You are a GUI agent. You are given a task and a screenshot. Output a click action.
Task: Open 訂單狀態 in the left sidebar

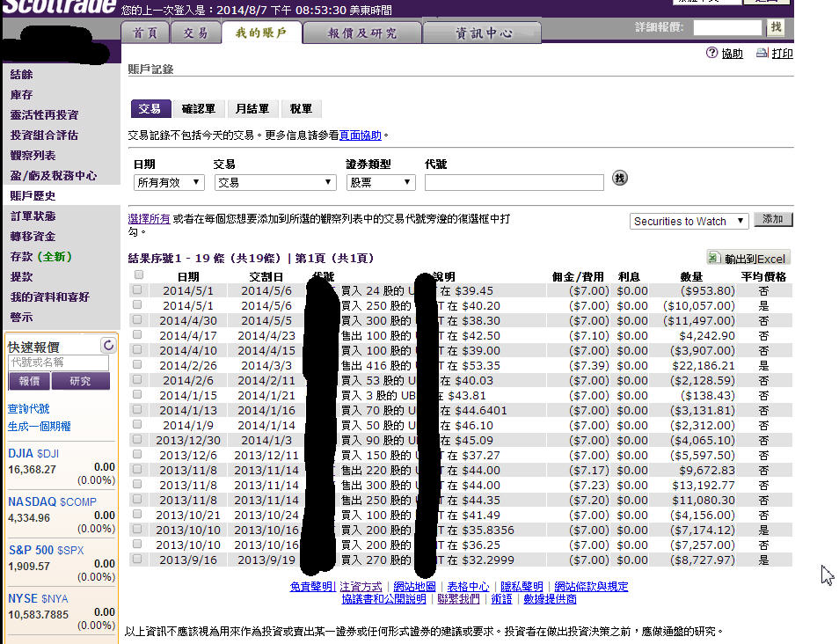coord(33,216)
